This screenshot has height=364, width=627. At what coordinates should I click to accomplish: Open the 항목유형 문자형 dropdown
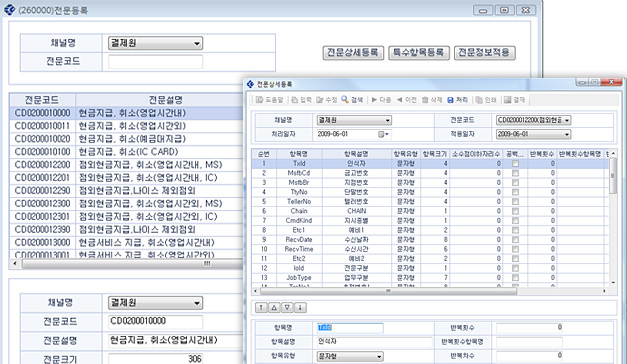350,356
